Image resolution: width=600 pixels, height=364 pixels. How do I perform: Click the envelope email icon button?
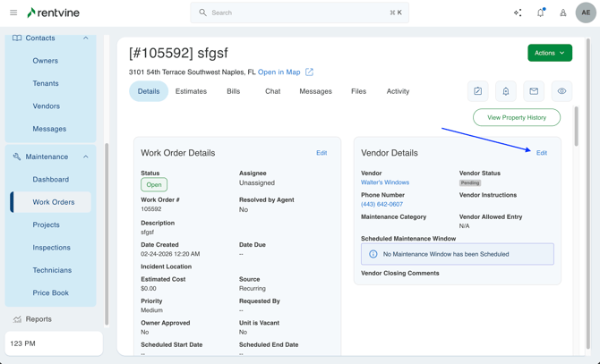pos(534,91)
